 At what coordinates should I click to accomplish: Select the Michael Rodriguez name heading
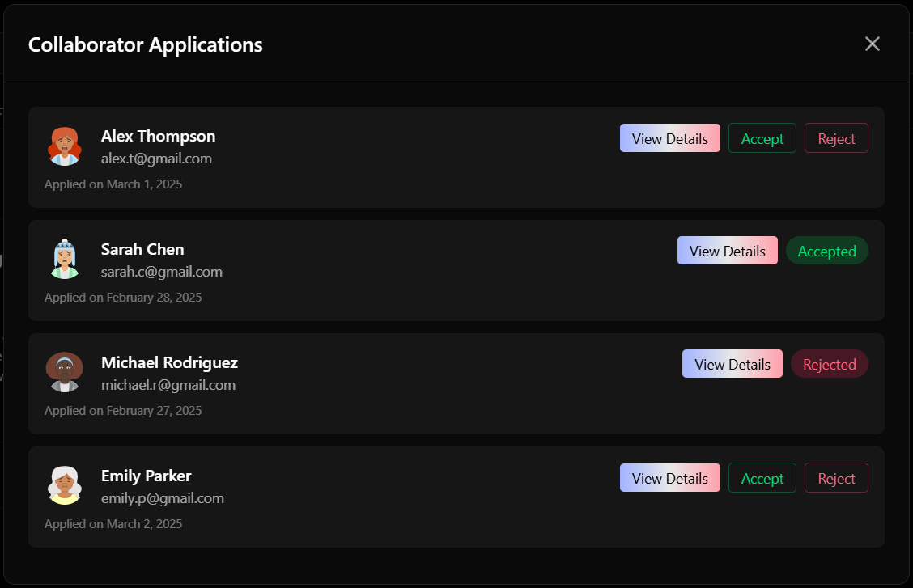click(169, 362)
